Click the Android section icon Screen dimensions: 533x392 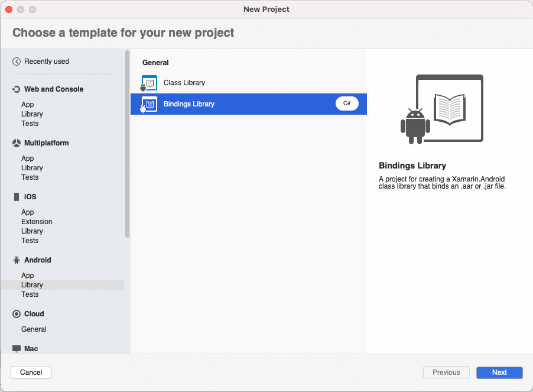(x=15, y=260)
